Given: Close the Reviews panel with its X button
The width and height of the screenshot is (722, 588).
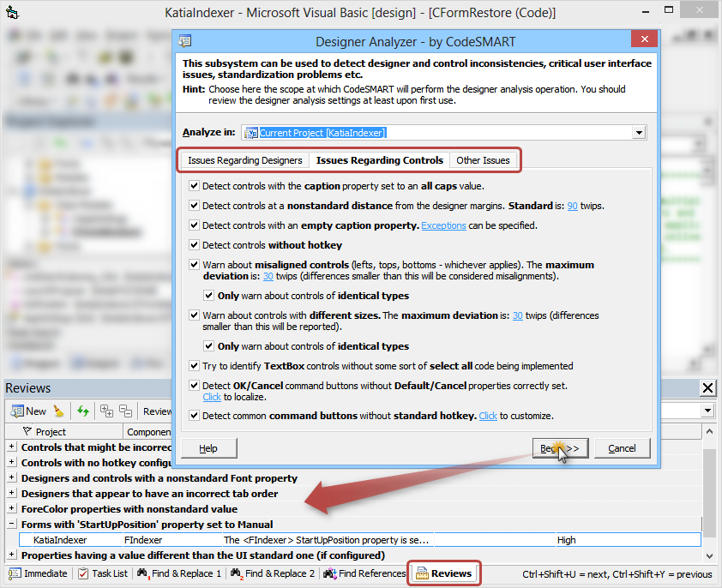Looking at the screenshot, I should pos(707,388).
